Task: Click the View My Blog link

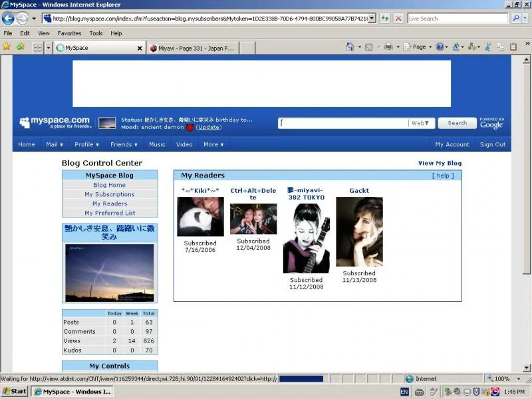Action: point(440,163)
